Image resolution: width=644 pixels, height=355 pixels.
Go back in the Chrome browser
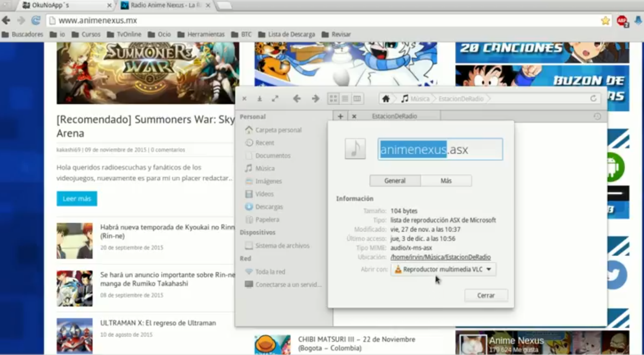[x=6, y=20]
